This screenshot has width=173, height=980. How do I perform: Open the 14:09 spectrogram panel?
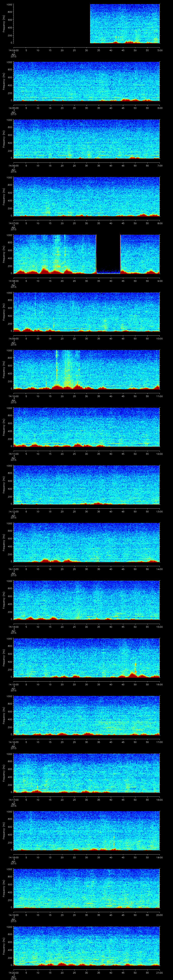click(86, 312)
